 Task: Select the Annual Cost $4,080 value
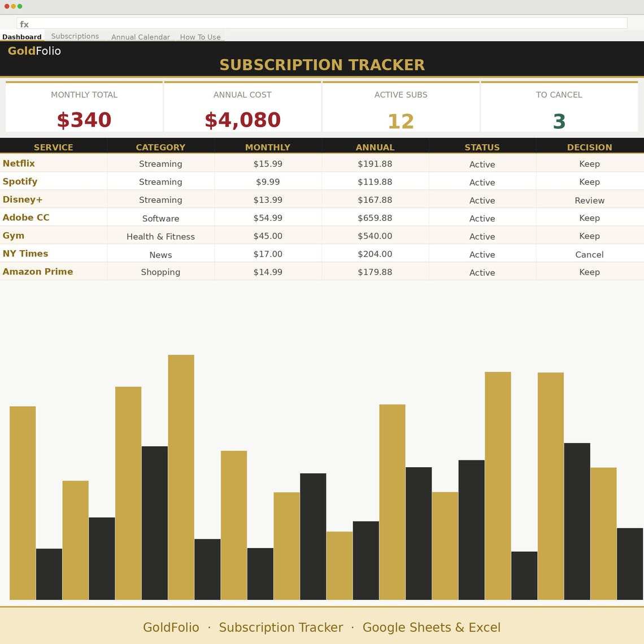(x=242, y=120)
